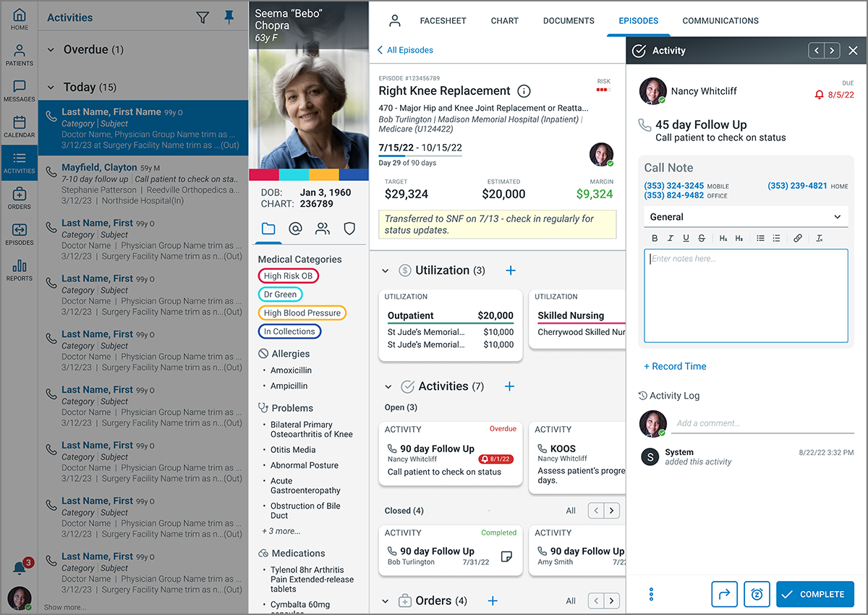Viewport: 868px width, 615px height.
Task: Click the forward arrow reassign button
Action: coord(724,594)
